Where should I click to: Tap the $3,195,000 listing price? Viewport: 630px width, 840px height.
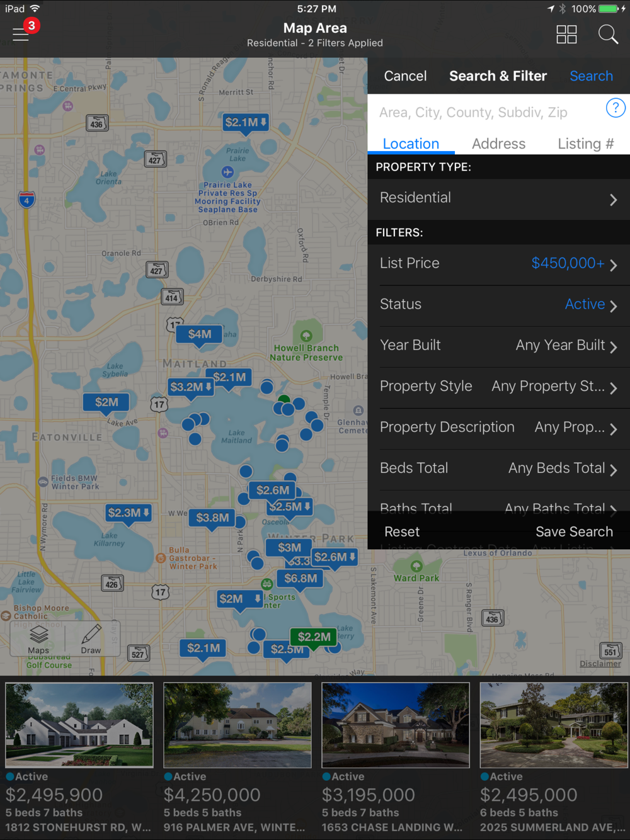[369, 795]
